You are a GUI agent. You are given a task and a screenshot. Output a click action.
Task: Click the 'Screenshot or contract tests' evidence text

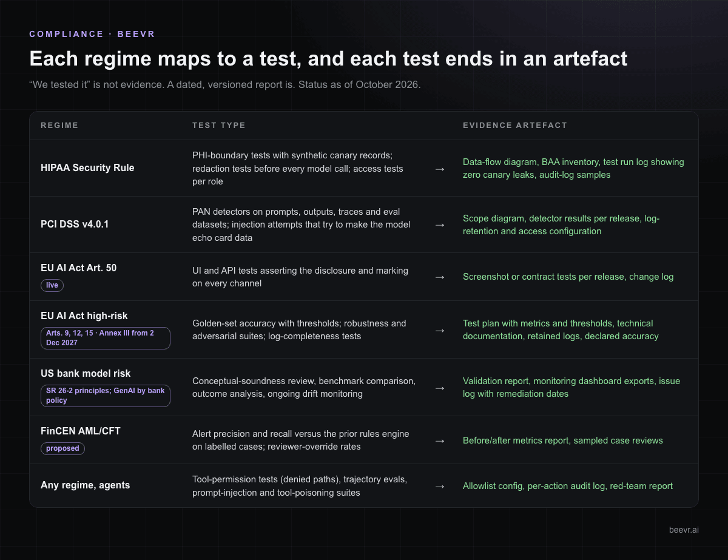point(568,277)
